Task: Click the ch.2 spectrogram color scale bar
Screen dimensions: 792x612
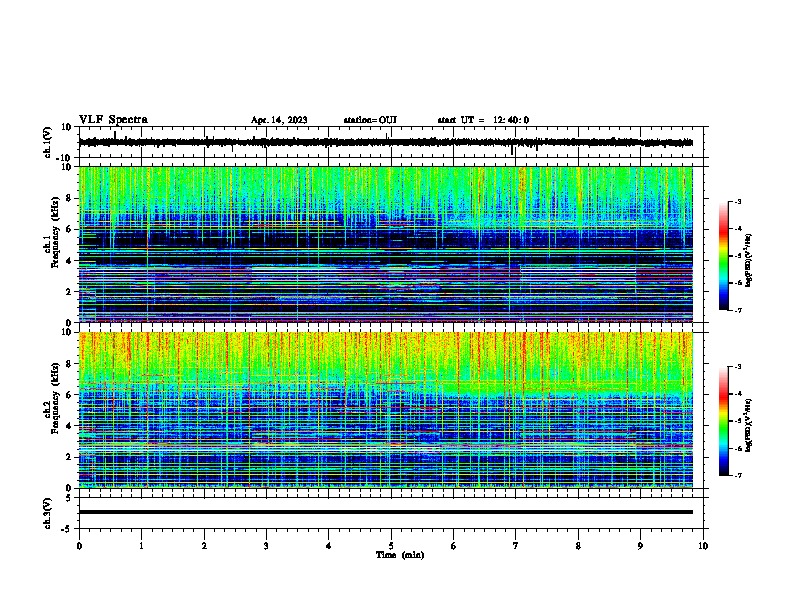Action: click(x=723, y=421)
